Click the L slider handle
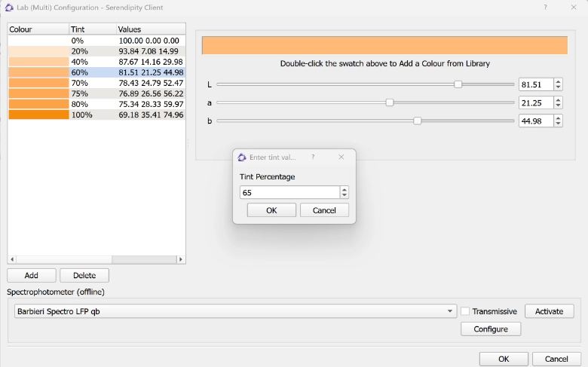Image resolution: width=588 pixels, height=367 pixels. click(458, 84)
